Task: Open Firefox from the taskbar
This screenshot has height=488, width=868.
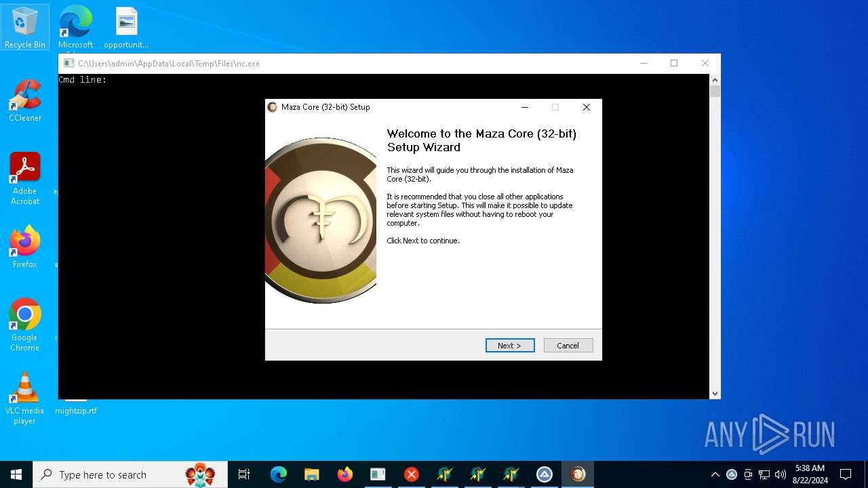Action: (x=345, y=474)
